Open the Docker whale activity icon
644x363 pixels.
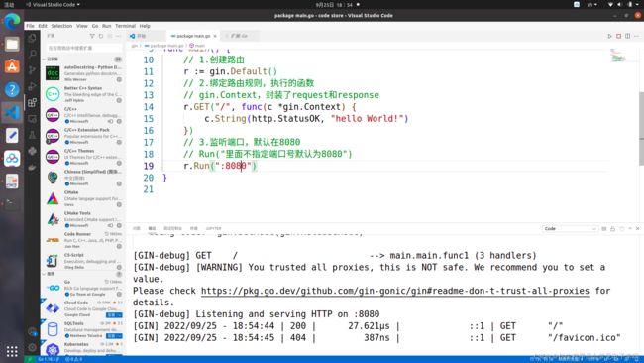[32, 167]
